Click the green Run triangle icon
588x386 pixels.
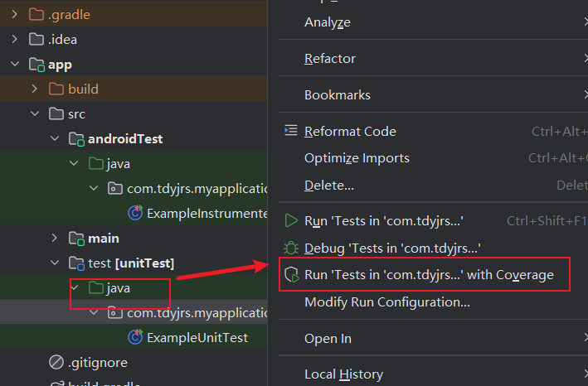coord(291,221)
